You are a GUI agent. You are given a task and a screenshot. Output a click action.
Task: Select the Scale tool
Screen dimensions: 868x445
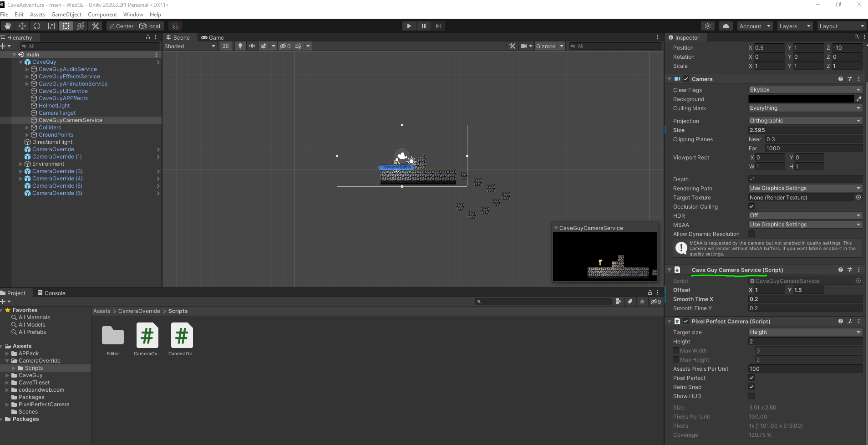[x=51, y=26]
